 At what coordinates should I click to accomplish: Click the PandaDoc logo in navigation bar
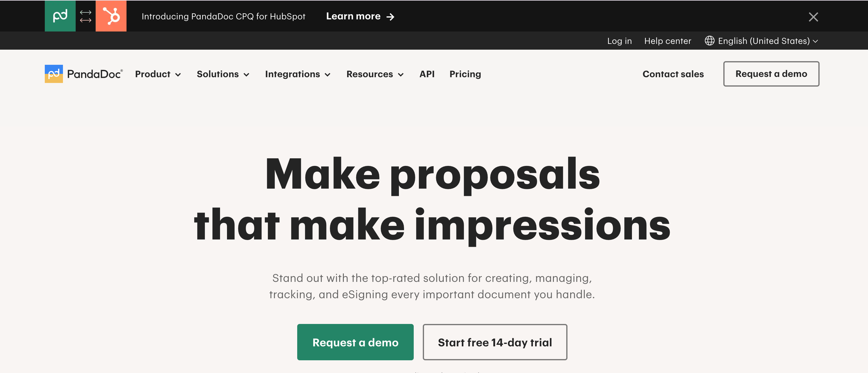pyautogui.click(x=84, y=74)
